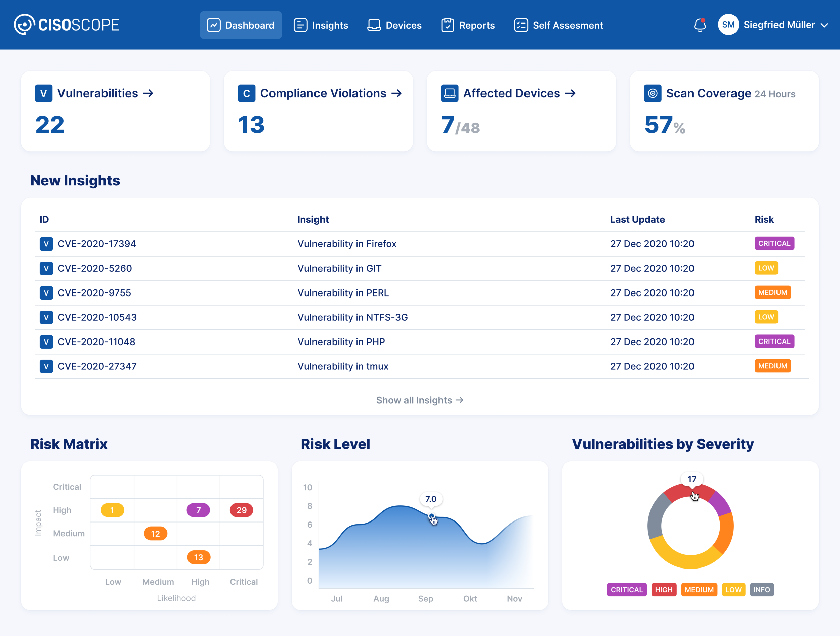The width and height of the screenshot is (840, 636).
Task: Toggle INFO legend in severity chart
Action: click(761, 590)
